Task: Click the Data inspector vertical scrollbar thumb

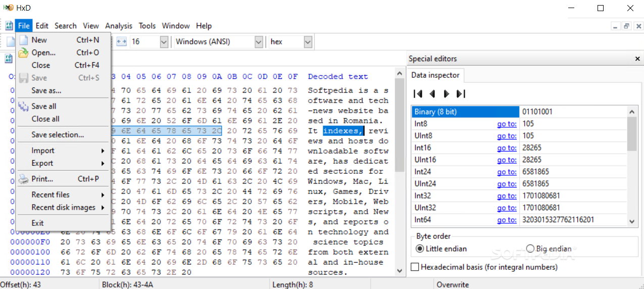Action: click(x=632, y=133)
